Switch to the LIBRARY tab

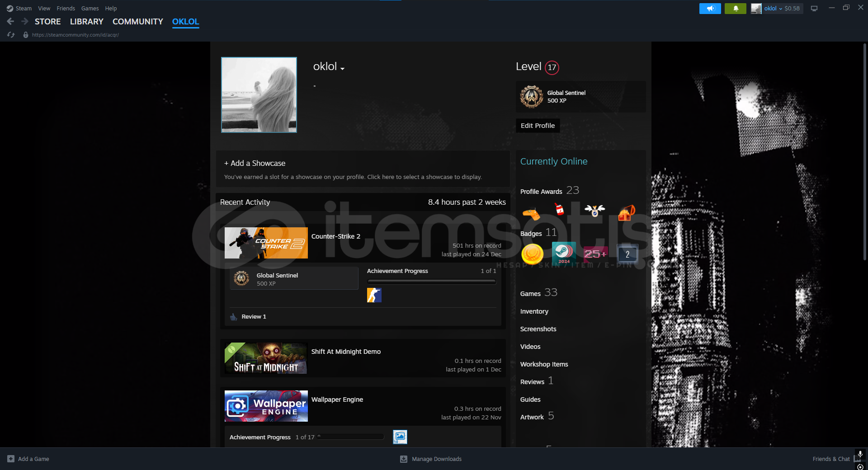click(x=87, y=22)
